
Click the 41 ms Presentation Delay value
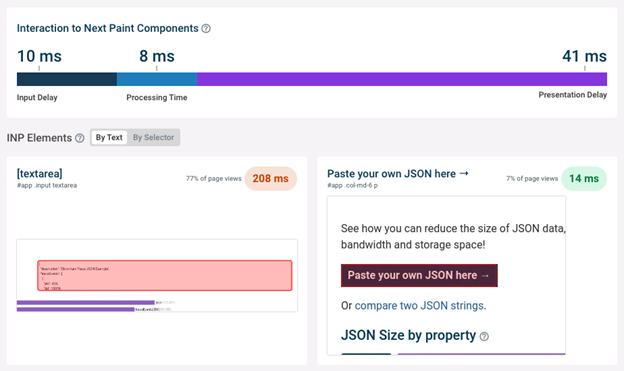point(584,56)
